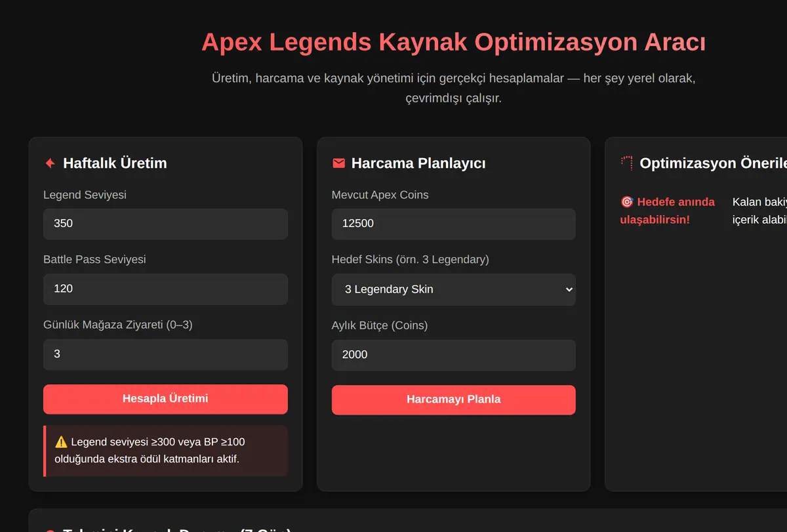Click the target emoji beside Hedefe anında ulaşabilirsin
The width and height of the screenshot is (787, 532).
[x=626, y=202]
